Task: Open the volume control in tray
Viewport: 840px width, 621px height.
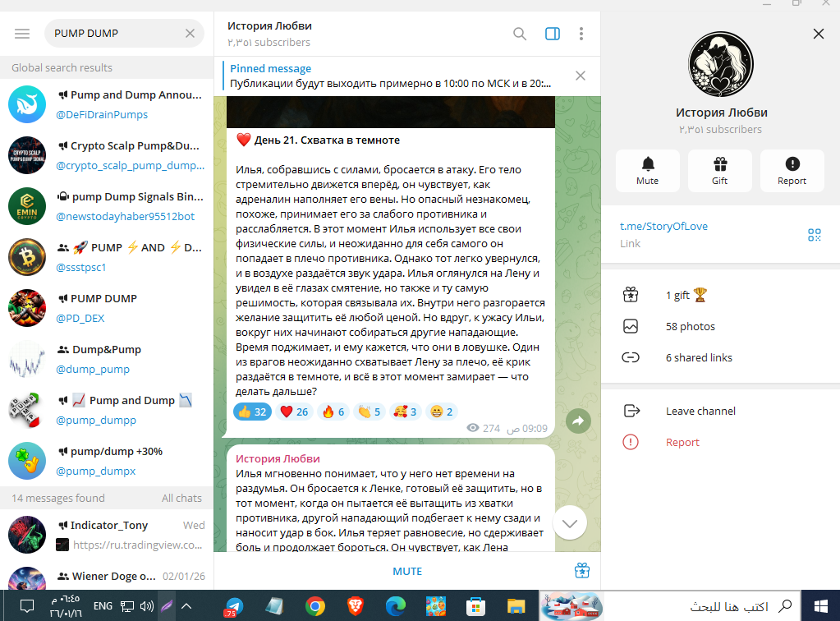Action: 146,606
